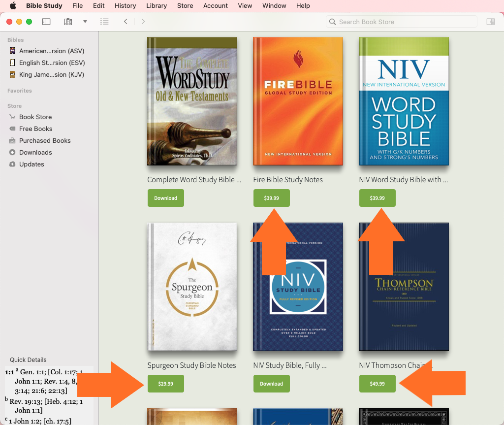The image size is (504, 425).
Task: Click the Updates cloud icon
Action: click(12, 164)
